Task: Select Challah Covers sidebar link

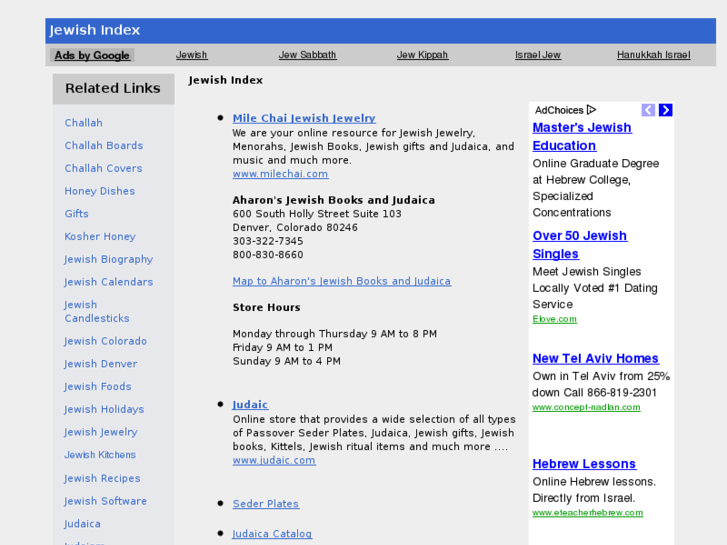Action: point(103,168)
